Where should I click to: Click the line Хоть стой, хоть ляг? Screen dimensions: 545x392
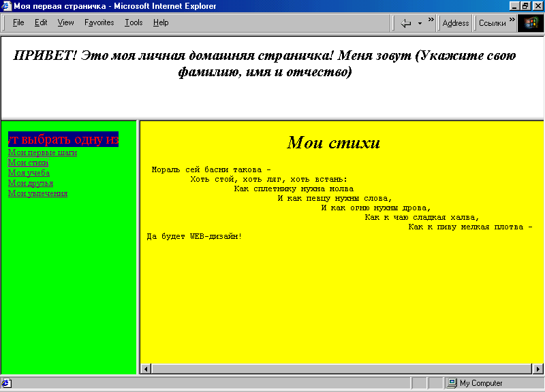pos(268,179)
